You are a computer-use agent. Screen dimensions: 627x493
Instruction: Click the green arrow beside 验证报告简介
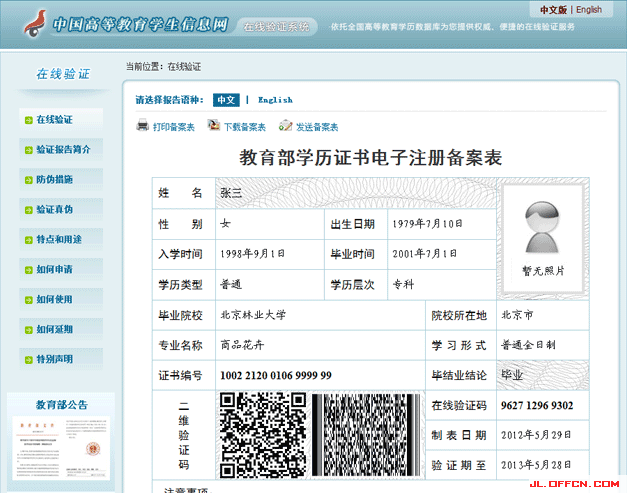28,150
